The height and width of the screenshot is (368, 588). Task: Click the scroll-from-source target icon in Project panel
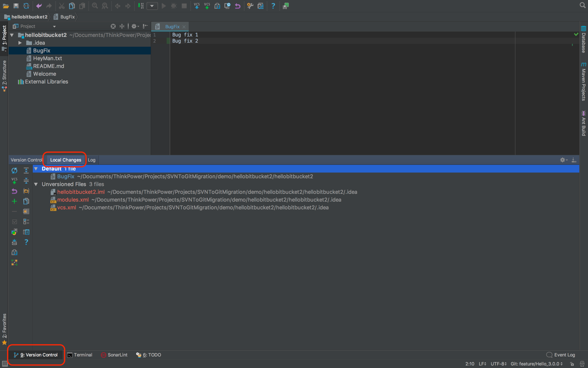click(113, 27)
